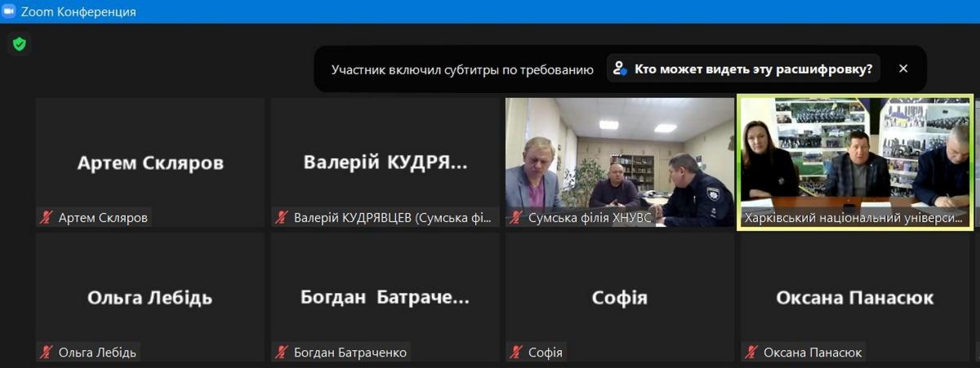Select the Валерій КУДРЯ... participant tile
Image resolution: width=980 pixels, height=368 pixels.
pos(385,162)
